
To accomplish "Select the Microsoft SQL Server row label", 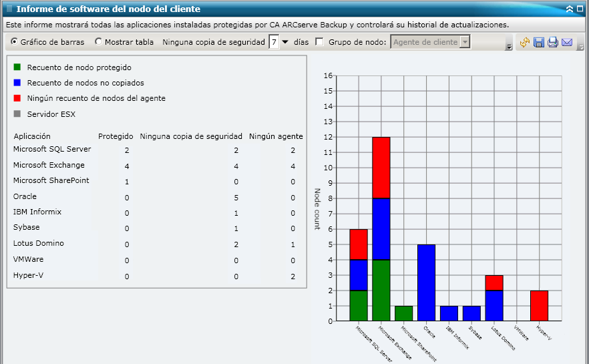I will [x=52, y=149].
